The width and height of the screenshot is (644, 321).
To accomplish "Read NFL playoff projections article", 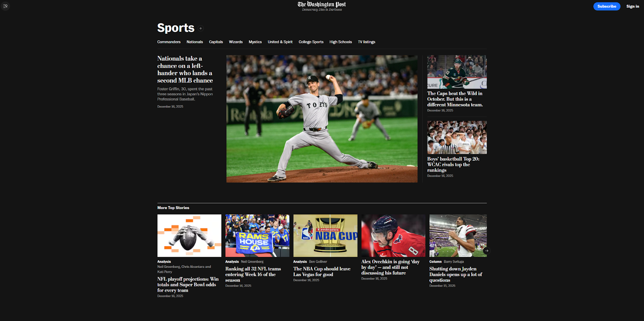I will (188, 284).
